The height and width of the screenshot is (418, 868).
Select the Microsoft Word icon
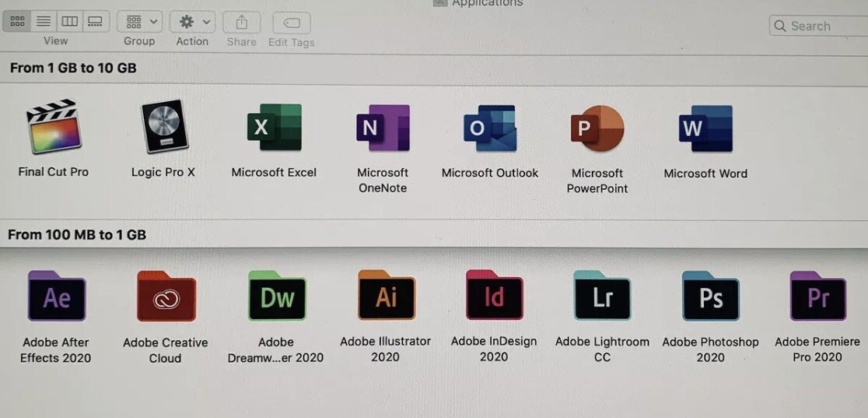[705, 128]
